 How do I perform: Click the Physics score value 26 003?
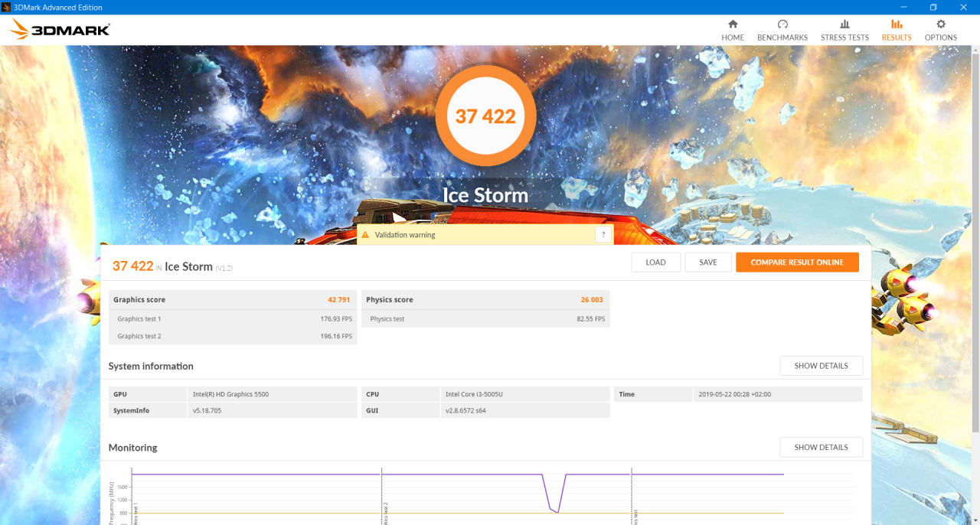(592, 300)
